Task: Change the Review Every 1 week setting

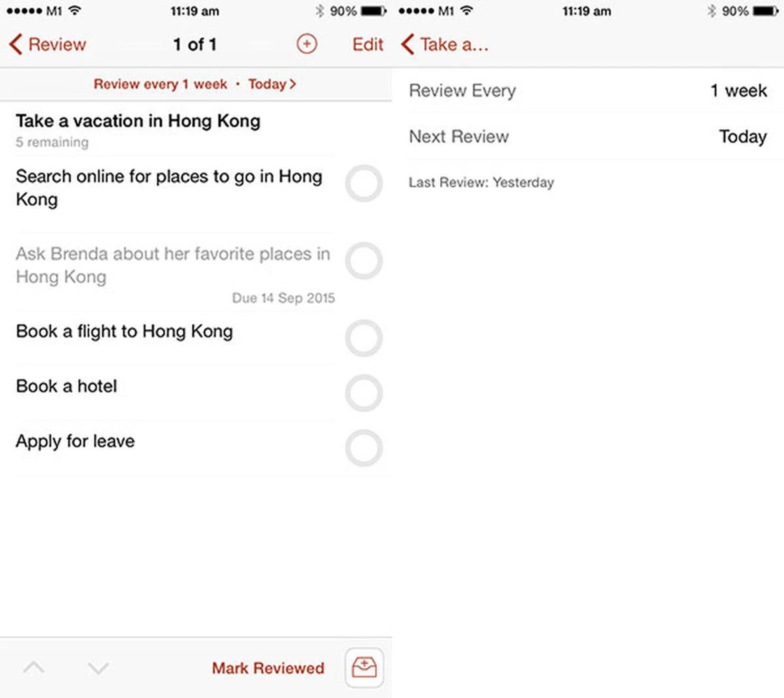Action: (588, 91)
